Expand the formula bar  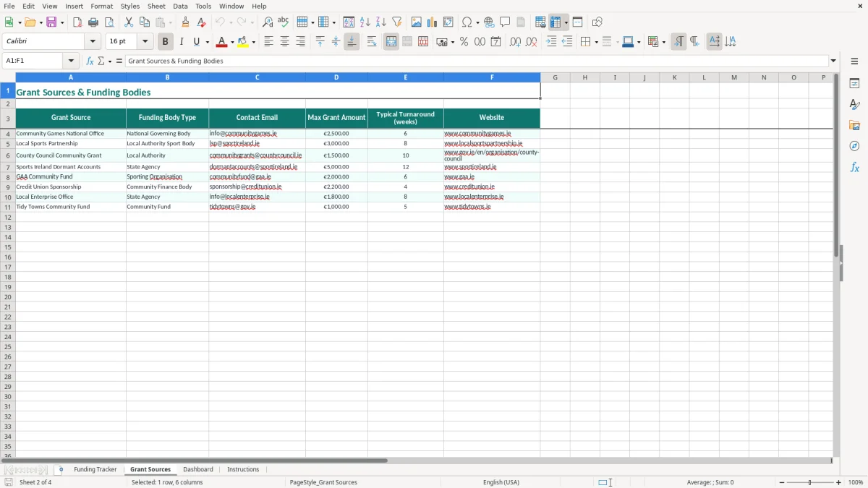click(833, 61)
